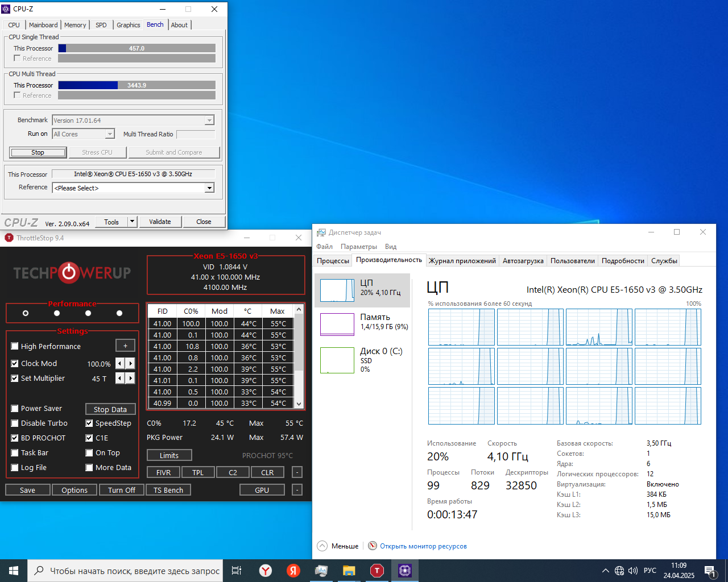The width and height of the screenshot is (728, 582).
Task: Click the TS Bench button
Action: coord(168,490)
